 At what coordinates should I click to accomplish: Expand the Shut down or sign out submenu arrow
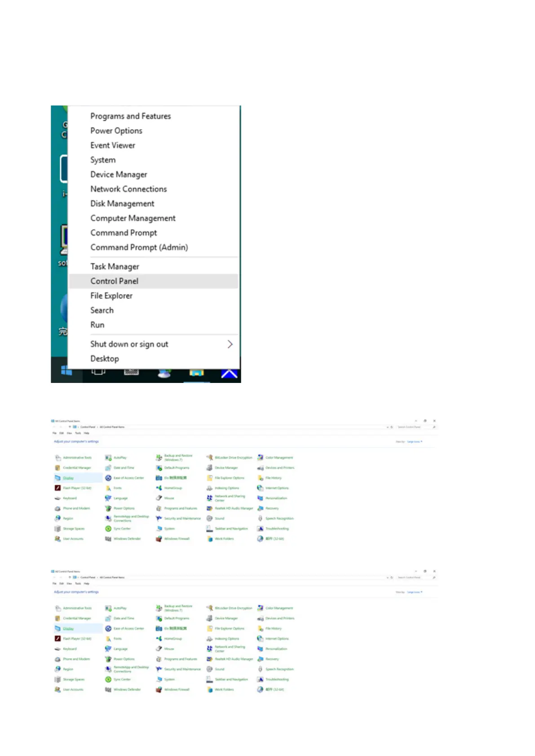(230, 344)
